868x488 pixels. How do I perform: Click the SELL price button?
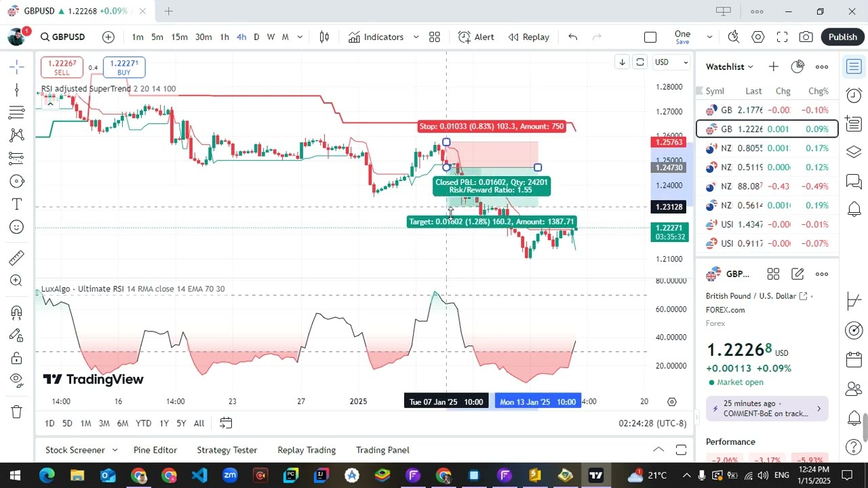pyautogui.click(x=62, y=67)
